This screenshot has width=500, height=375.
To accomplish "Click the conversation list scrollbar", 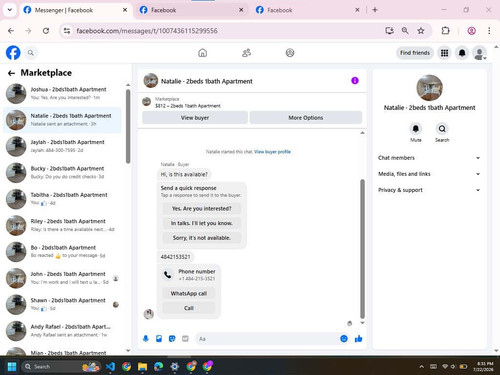I will 128,127.
